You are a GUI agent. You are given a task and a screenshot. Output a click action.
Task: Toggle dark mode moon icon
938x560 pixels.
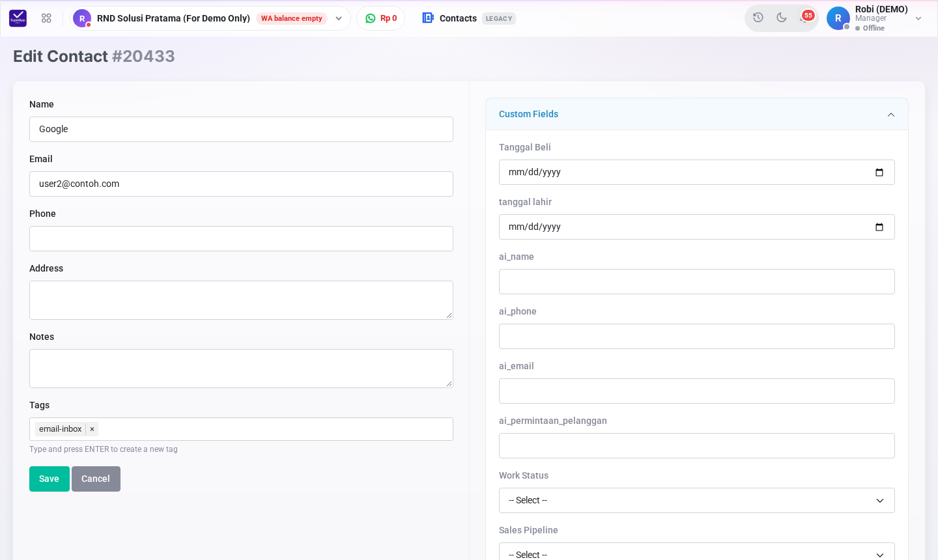click(782, 18)
